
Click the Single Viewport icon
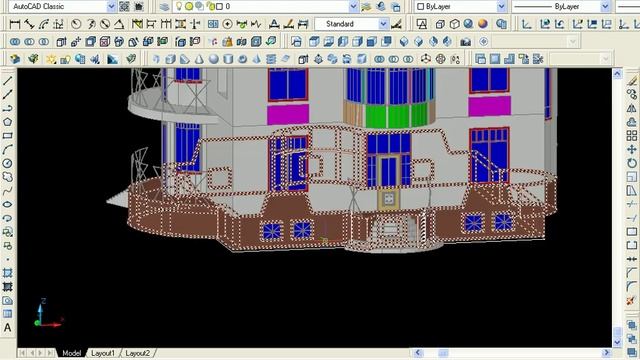tap(495, 59)
